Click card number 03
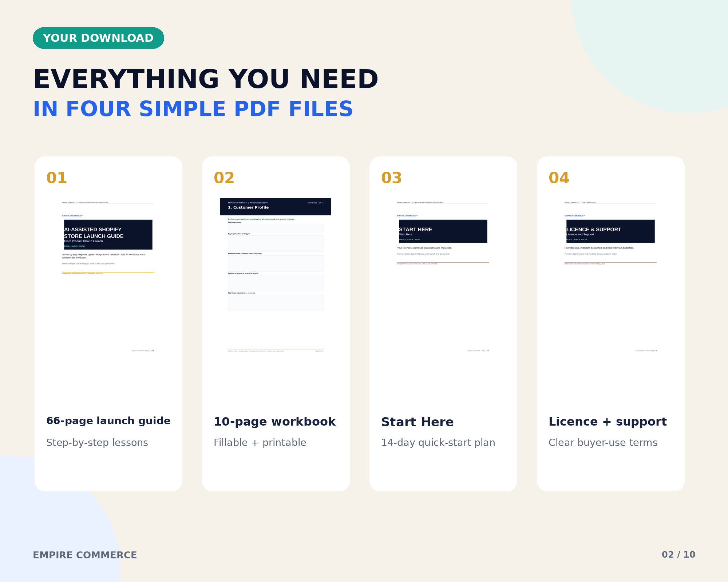Image resolution: width=728 pixels, height=582 pixels. click(392, 178)
